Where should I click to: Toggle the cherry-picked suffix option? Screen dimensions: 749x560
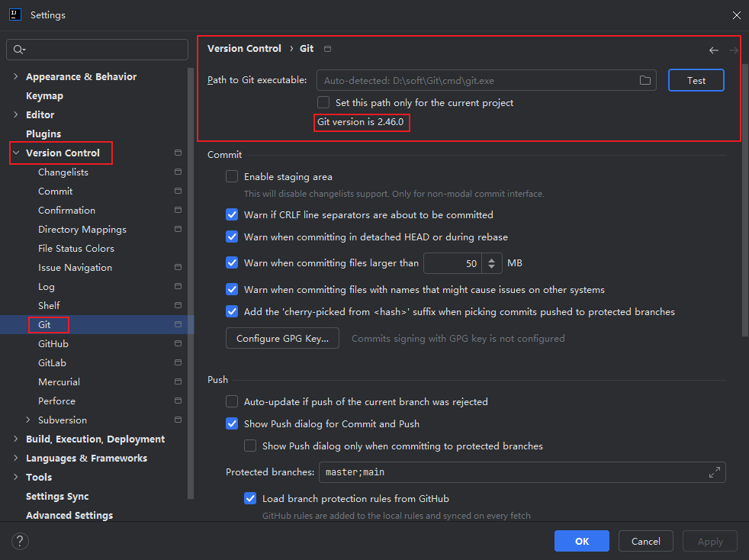pyautogui.click(x=232, y=311)
